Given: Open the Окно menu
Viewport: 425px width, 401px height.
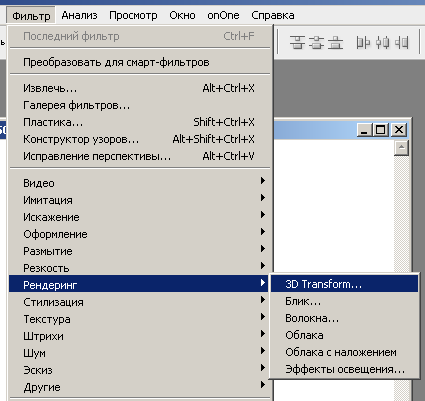Looking at the screenshot, I should (182, 15).
